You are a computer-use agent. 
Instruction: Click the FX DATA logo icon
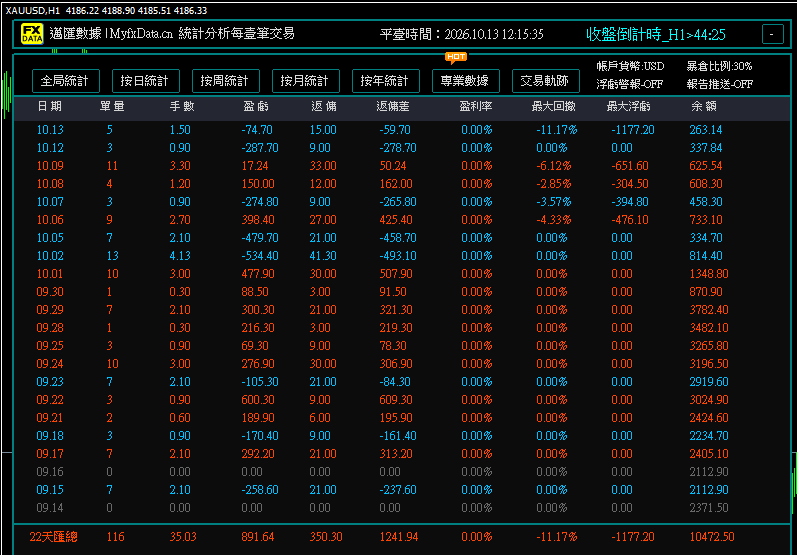(x=31, y=34)
